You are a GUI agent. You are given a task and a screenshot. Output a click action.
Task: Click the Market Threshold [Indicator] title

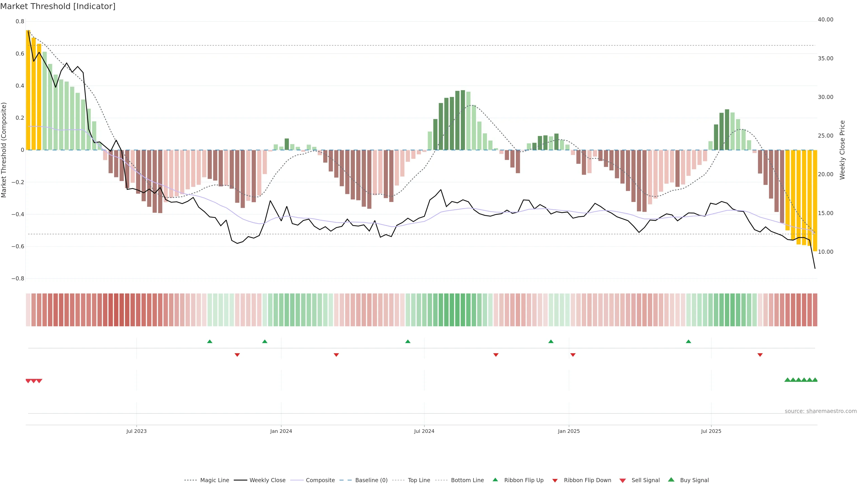(x=58, y=6)
